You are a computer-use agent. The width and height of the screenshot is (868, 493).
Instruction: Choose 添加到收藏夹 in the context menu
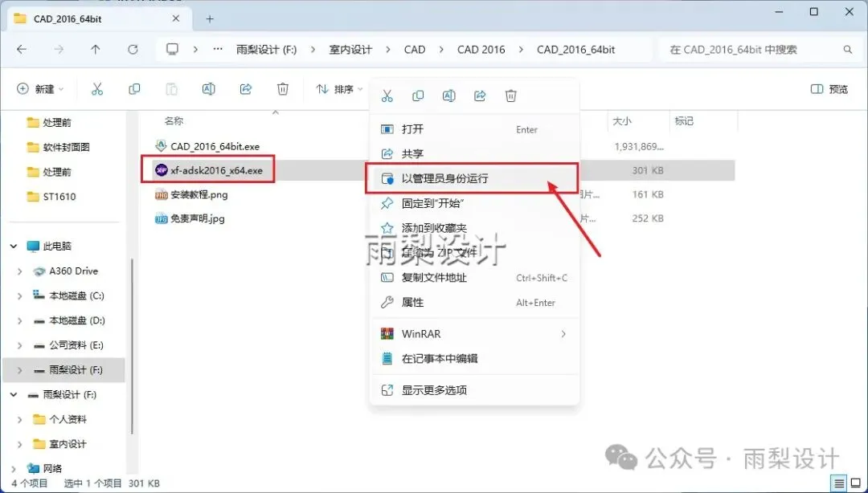click(x=475, y=227)
